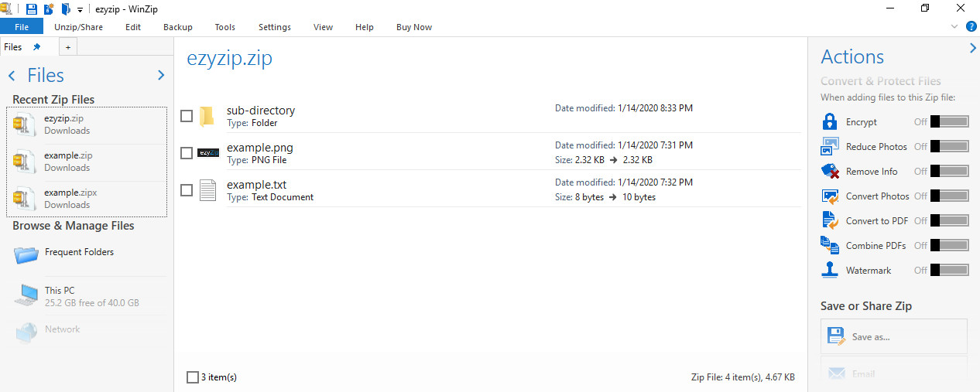Enable the Convert Photos toggle switch
The height and width of the screenshot is (392, 980).
(949, 196)
